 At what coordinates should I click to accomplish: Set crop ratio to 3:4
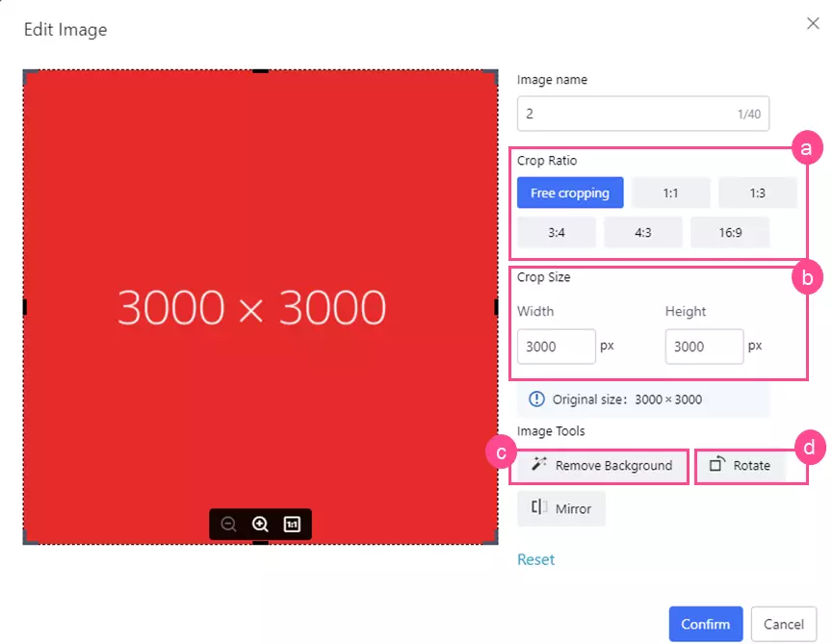click(x=557, y=232)
